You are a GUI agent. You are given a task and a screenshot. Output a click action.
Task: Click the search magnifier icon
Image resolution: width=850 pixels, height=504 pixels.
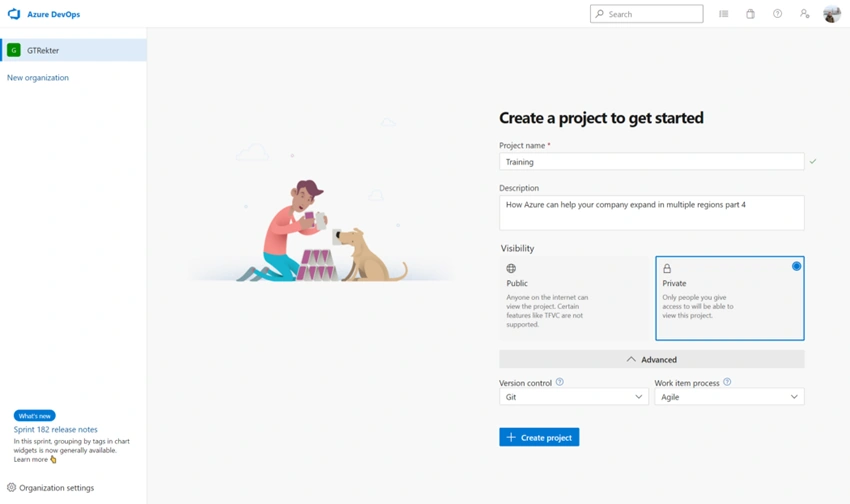pyautogui.click(x=599, y=14)
